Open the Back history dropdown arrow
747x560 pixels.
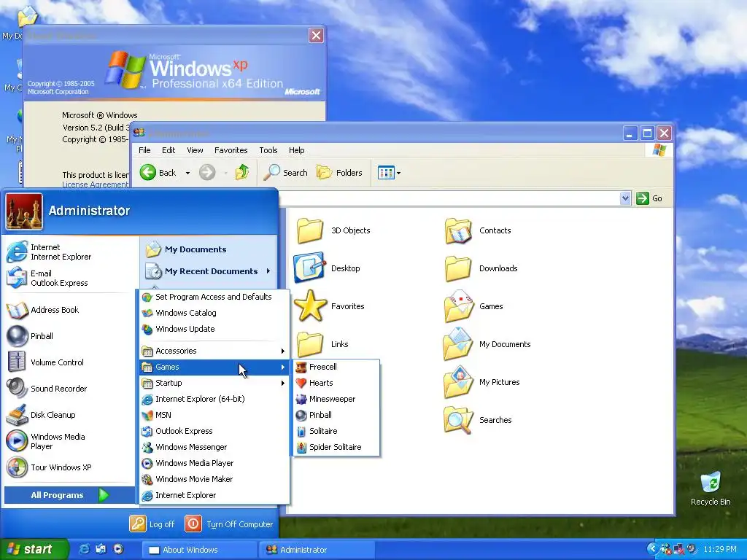point(187,173)
